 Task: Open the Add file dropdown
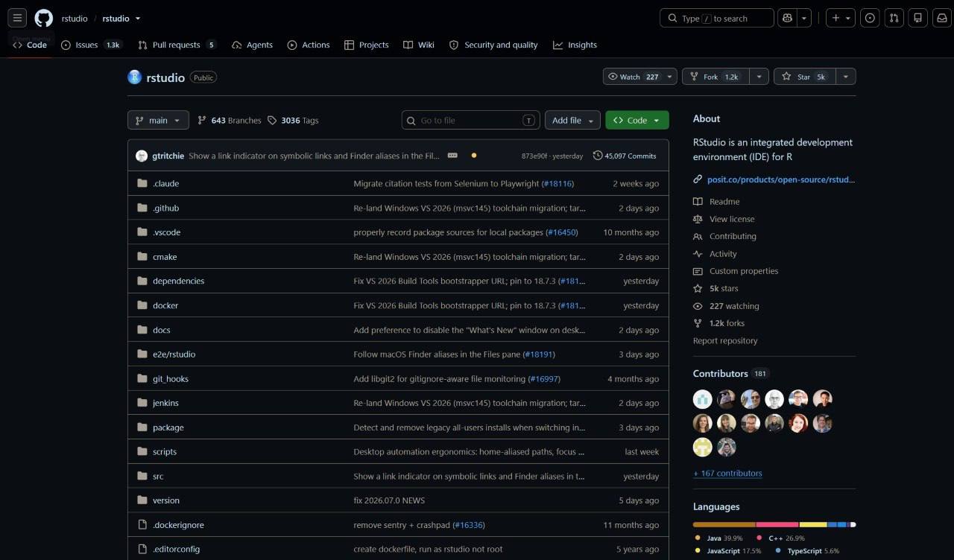pyautogui.click(x=572, y=120)
